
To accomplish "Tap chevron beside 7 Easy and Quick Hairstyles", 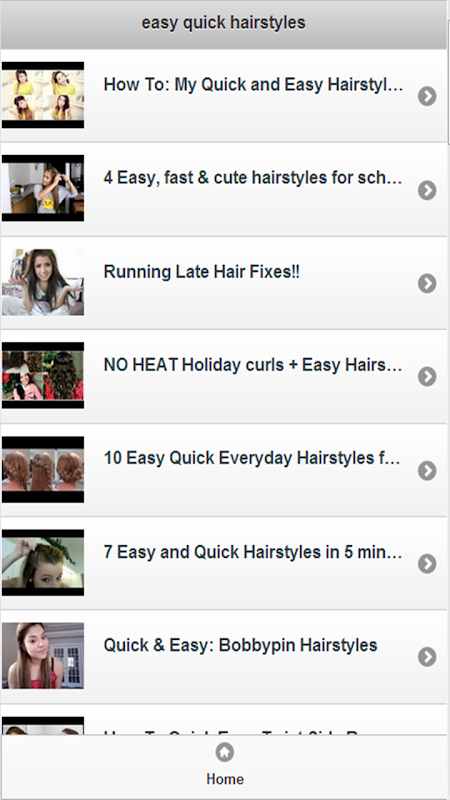I will pos(427,564).
